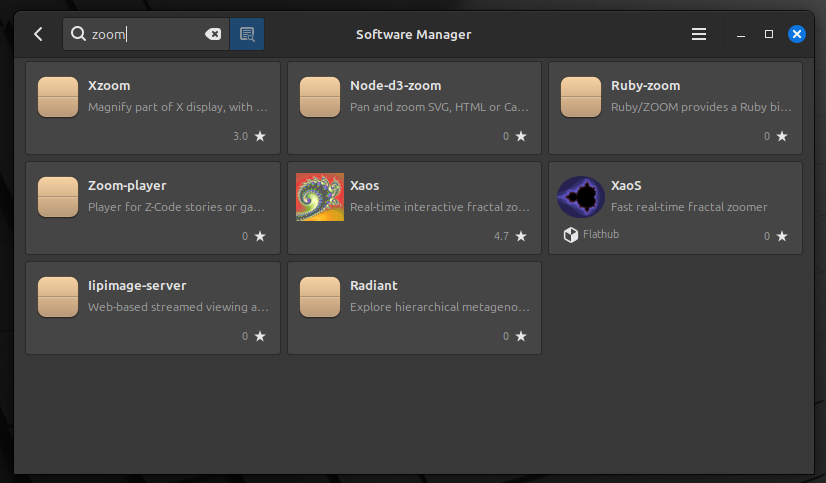Open the Radiant package icon
The image size is (826, 483).
pyautogui.click(x=320, y=297)
